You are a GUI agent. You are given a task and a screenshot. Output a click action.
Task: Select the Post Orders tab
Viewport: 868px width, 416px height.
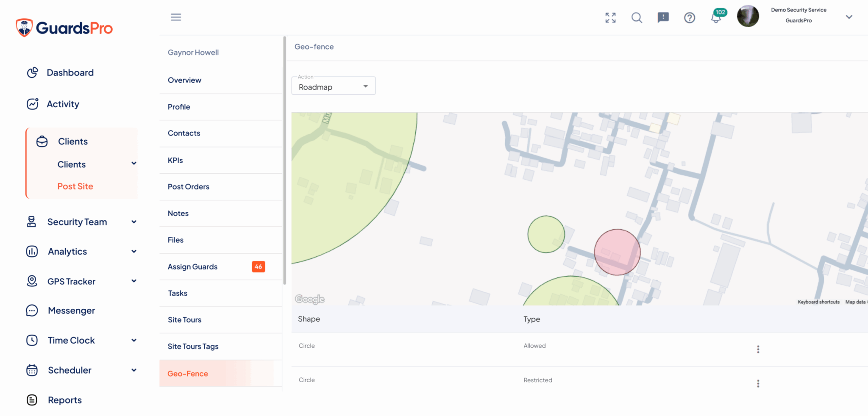coord(188,186)
